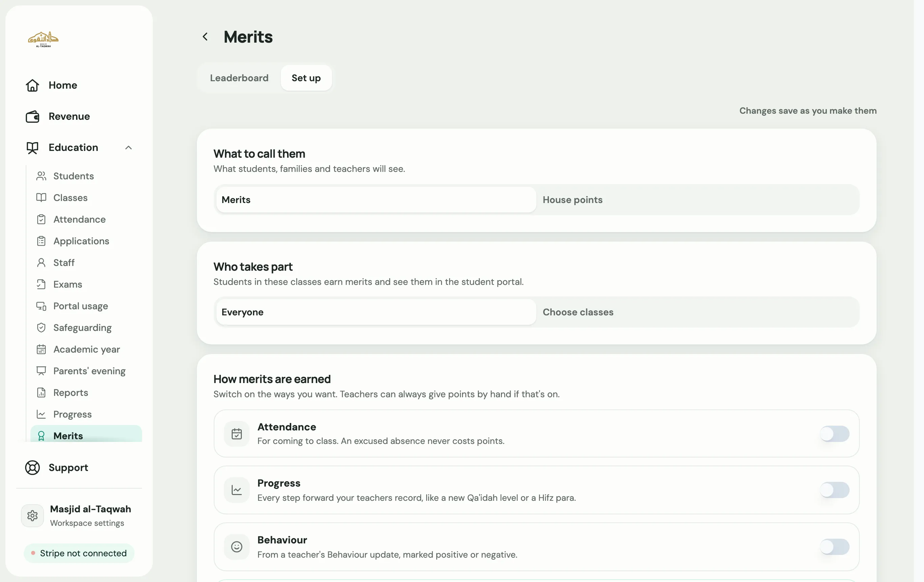
Task: Click "Changes save as you make them" text
Action: point(808,111)
